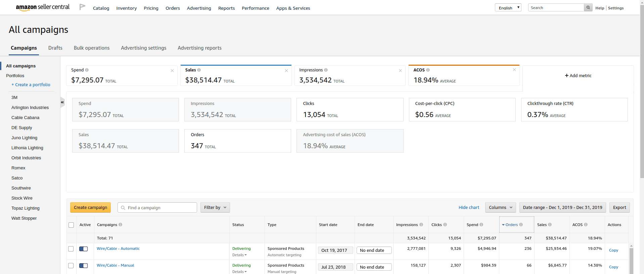Expand Details under Wire/Cable - Manual status
This screenshot has height=274, width=644.
239,272
